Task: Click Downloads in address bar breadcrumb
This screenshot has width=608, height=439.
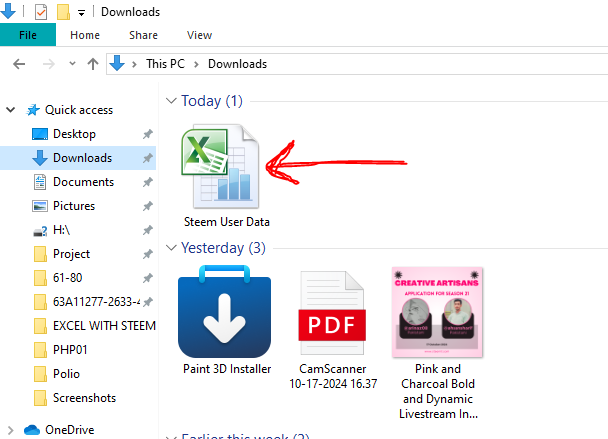Action: click(x=237, y=64)
